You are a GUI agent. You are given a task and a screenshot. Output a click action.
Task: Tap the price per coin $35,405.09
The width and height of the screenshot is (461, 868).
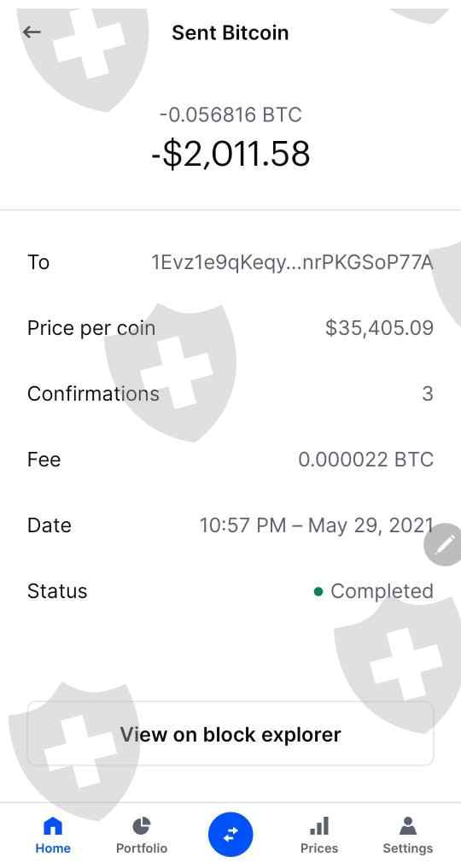pyautogui.click(x=379, y=328)
